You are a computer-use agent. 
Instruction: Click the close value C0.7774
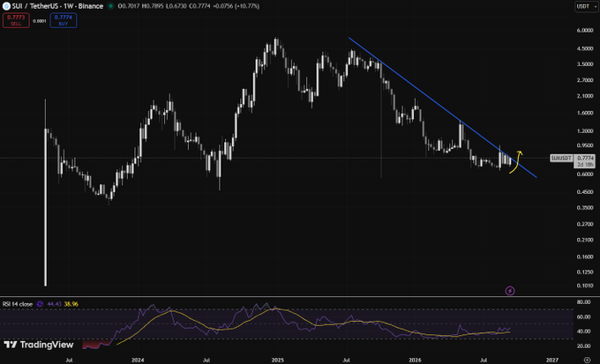tap(199, 6)
